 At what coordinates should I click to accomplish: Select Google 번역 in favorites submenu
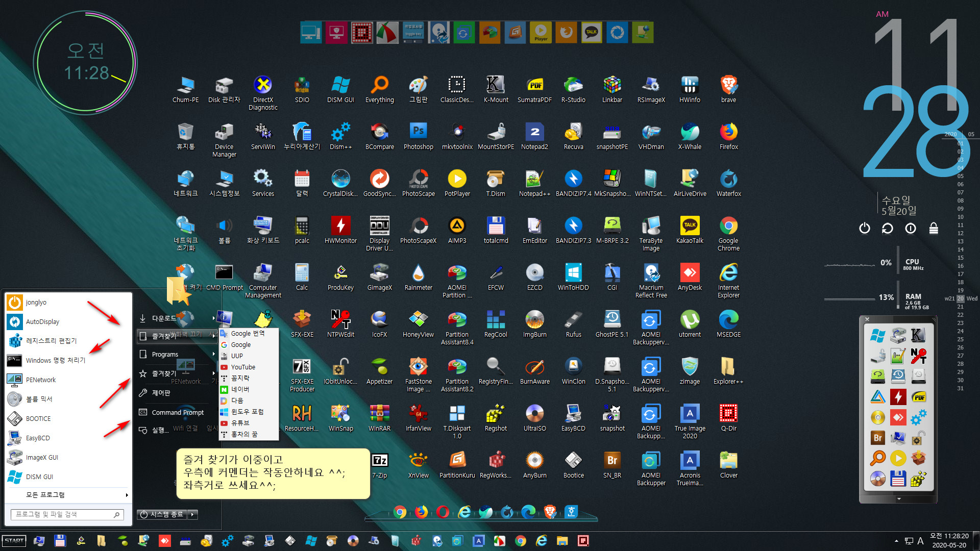coord(249,333)
